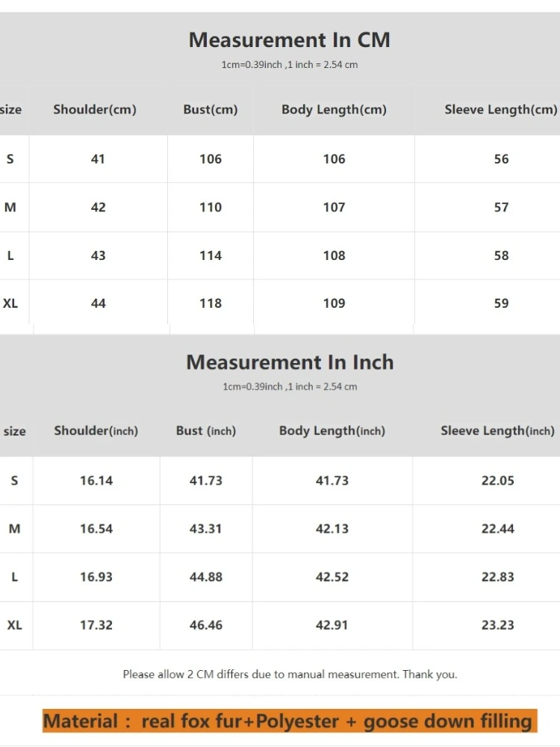Click the Bust (inch) column header
The image size is (560, 747).
click(x=206, y=431)
